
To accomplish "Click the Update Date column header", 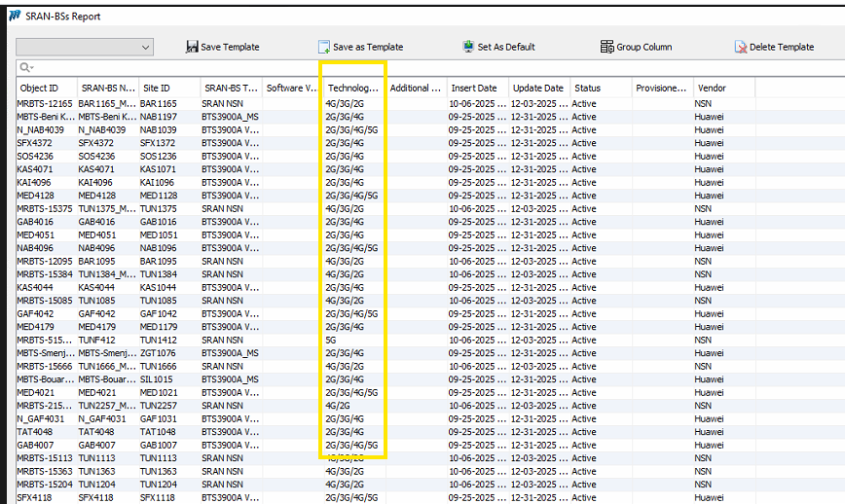I will coord(537,88).
